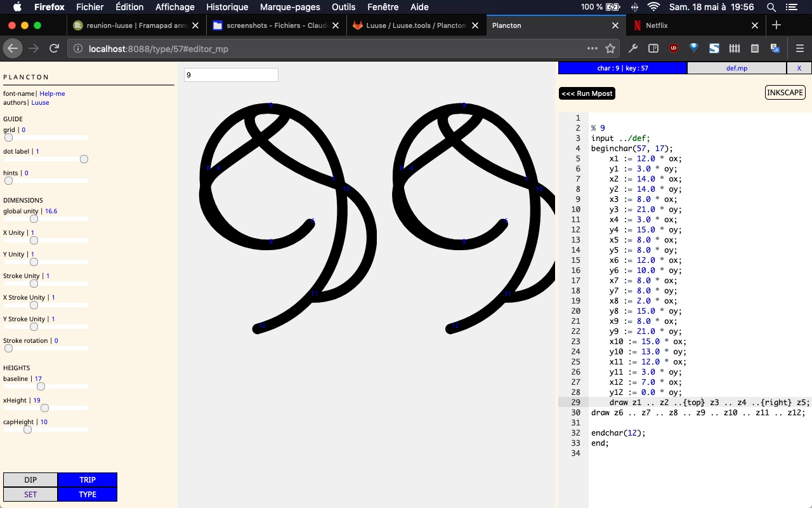
Task: Click the INKSCAPE button
Action: click(x=785, y=93)
